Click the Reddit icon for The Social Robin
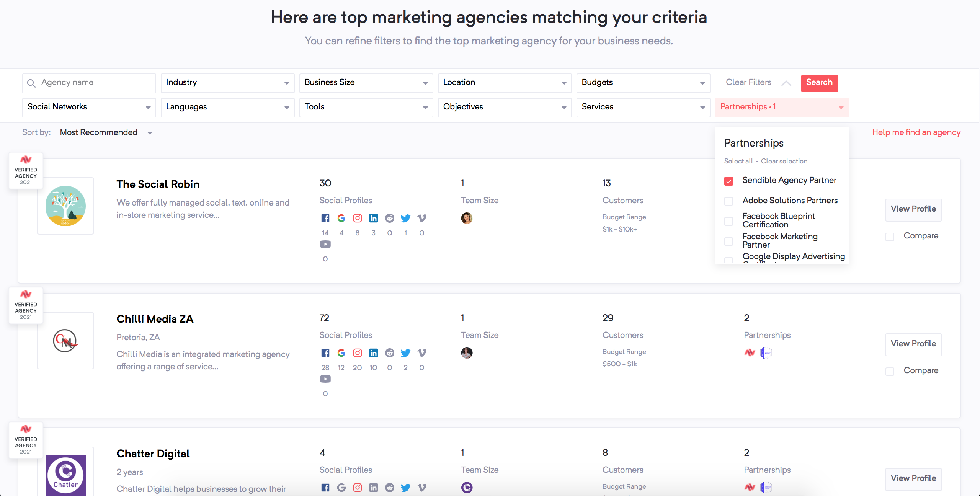980x496 pixels. 389,218
